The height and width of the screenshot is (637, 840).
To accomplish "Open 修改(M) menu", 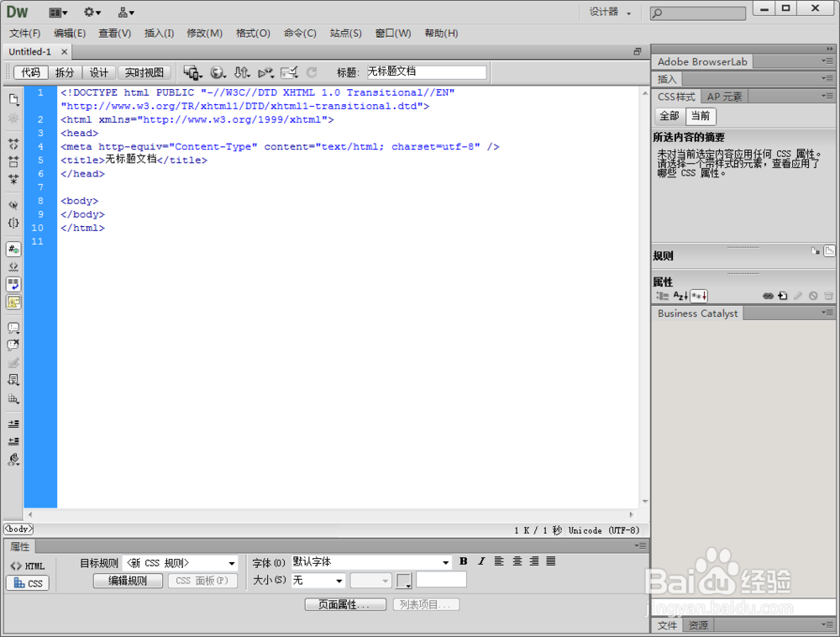I will tap(205, 34).
